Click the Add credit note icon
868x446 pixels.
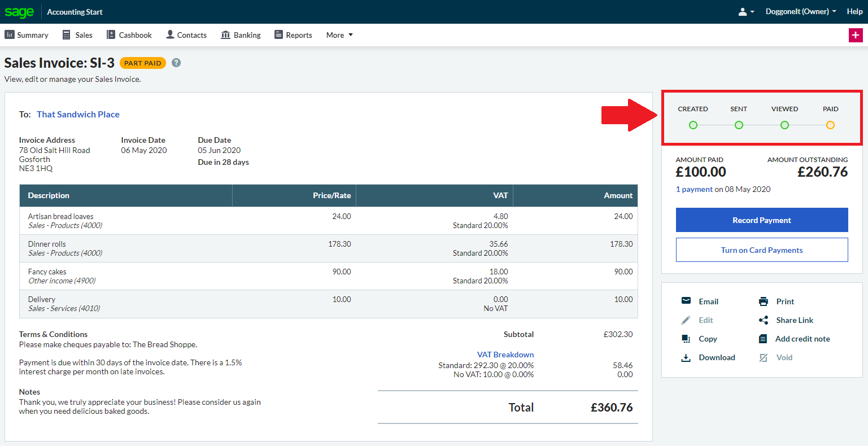pyautogui.click(x=764, y=339)
